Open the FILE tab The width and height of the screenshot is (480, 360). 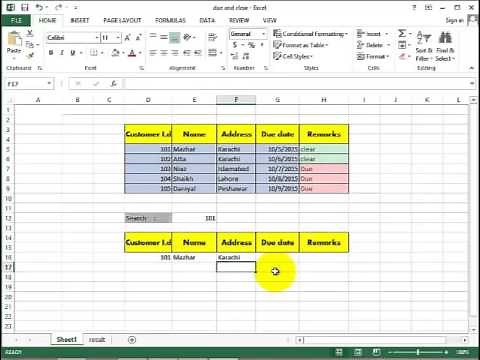(16, 20)
